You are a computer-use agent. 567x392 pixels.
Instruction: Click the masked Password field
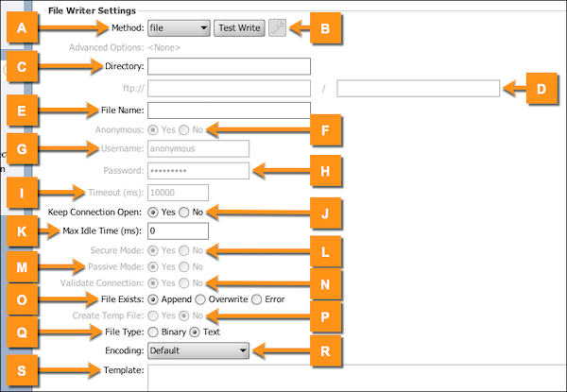[x=198, y=170]
